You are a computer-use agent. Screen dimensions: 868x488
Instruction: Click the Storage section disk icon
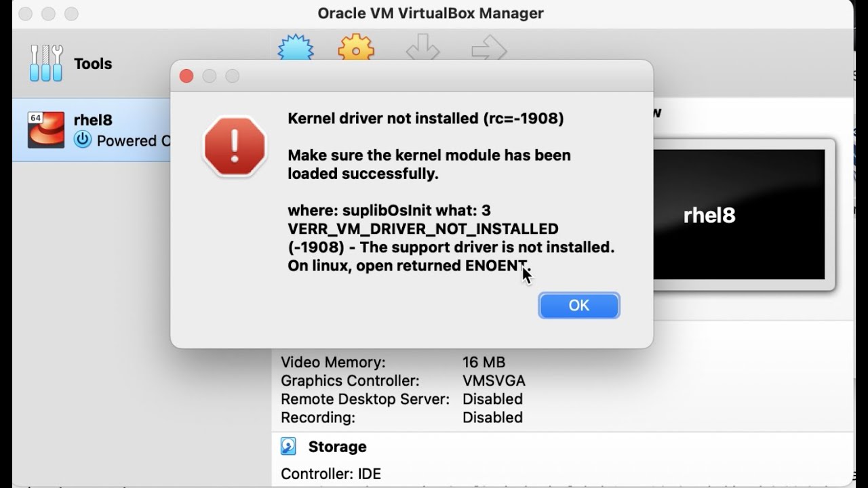289,447
